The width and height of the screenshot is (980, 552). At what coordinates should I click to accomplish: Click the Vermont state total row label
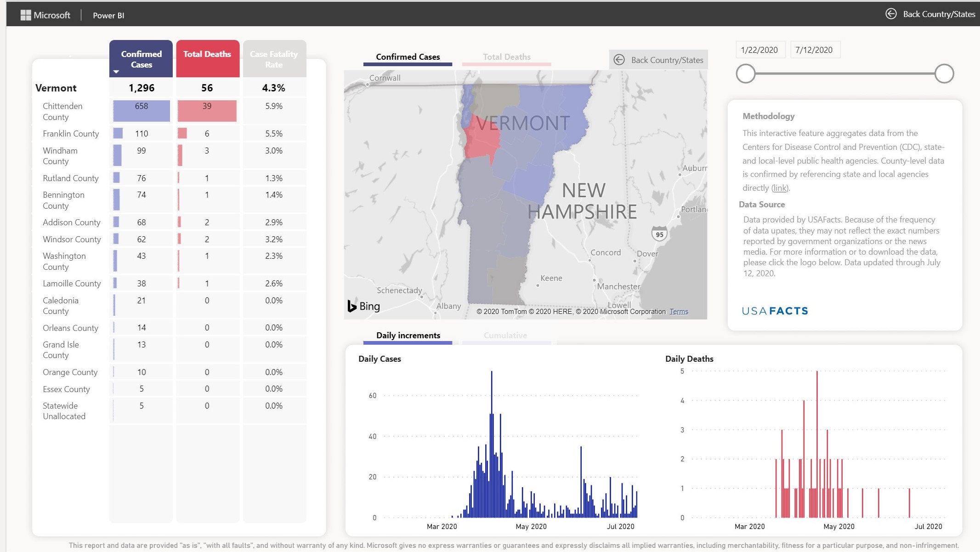pos(56,88)
